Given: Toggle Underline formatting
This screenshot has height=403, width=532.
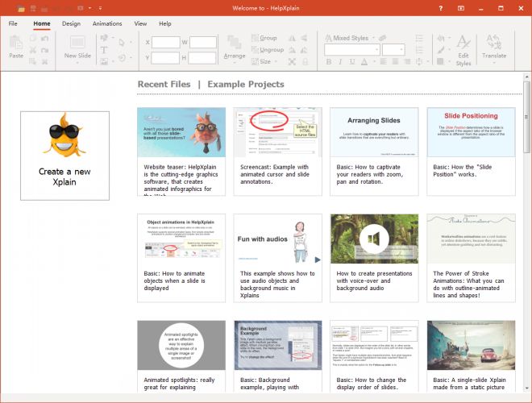Looking at the screenshot, I should pos(352,61).
